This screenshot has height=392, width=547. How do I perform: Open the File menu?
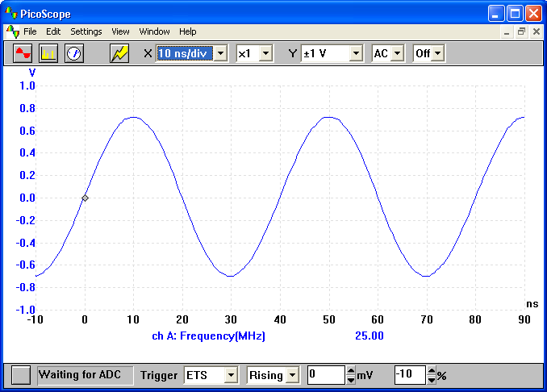coord(30,31)
